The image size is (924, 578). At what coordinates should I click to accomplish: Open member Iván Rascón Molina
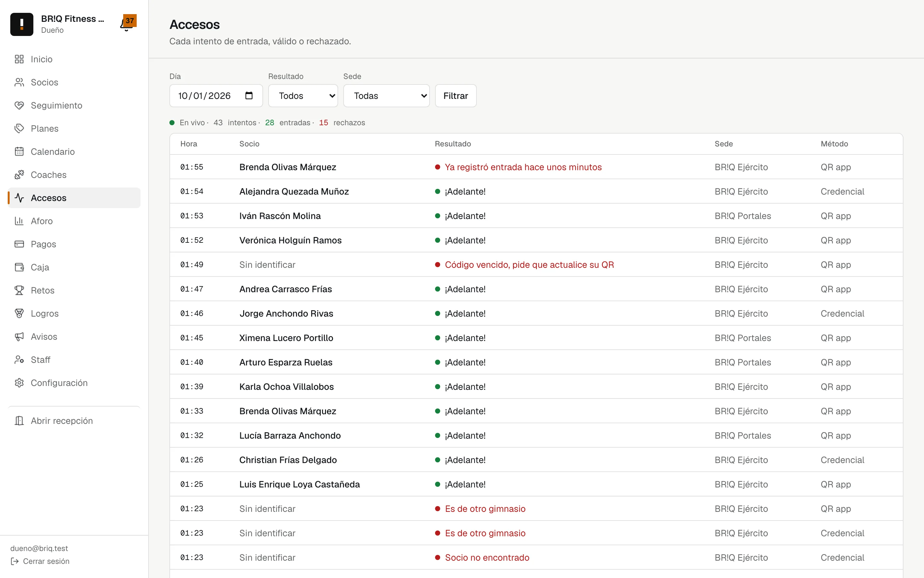pyautogui.click(x=280, y=216)
